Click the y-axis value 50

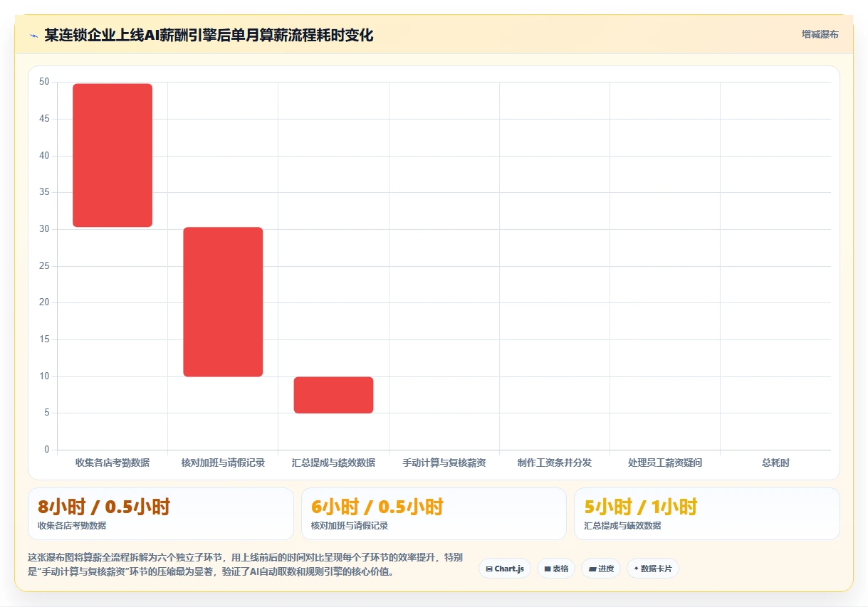[x=44, y=82]
